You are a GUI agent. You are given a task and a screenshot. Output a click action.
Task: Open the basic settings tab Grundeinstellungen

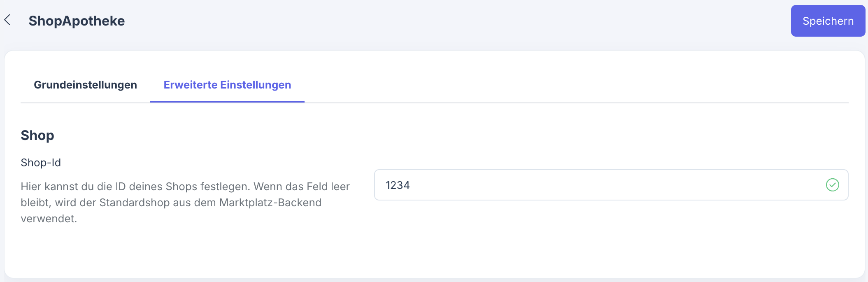point(85,85)
